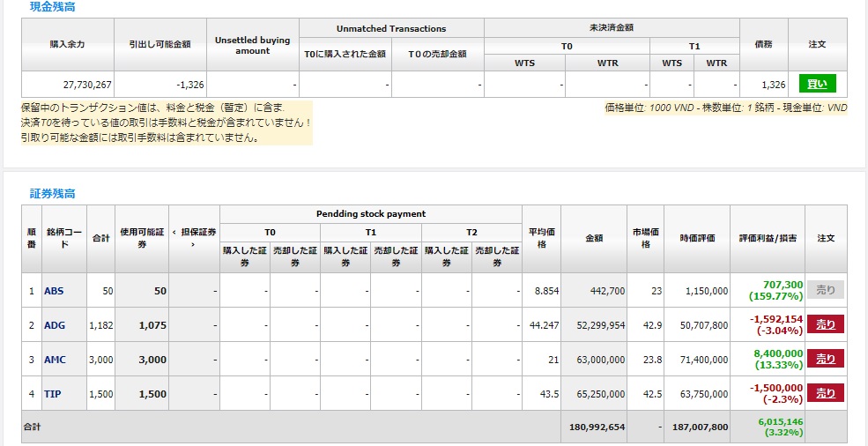868x446 pixels.
Task: Select the AMC stock code link
Action: click(55, 360)
